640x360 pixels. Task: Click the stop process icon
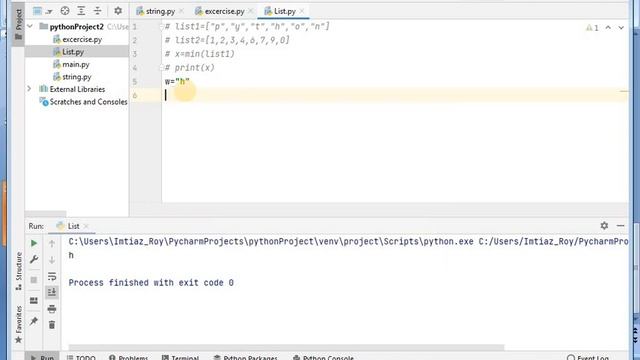click(x=34, y=280)
